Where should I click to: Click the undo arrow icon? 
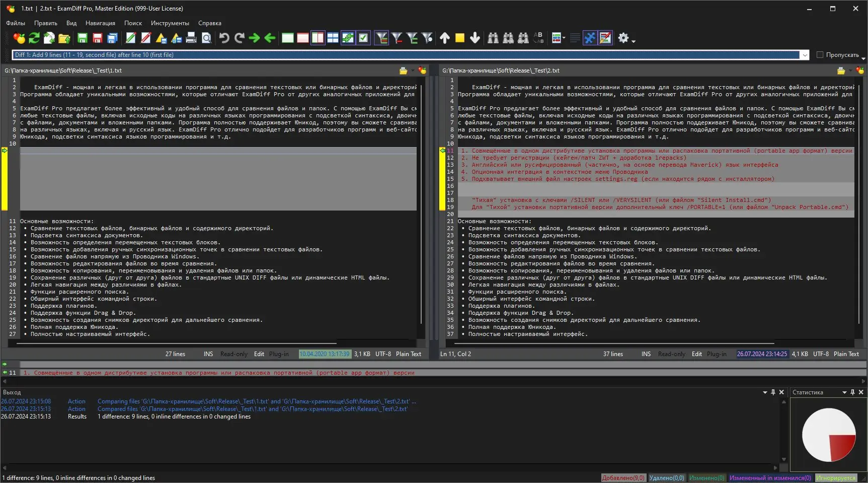[224, 38]
